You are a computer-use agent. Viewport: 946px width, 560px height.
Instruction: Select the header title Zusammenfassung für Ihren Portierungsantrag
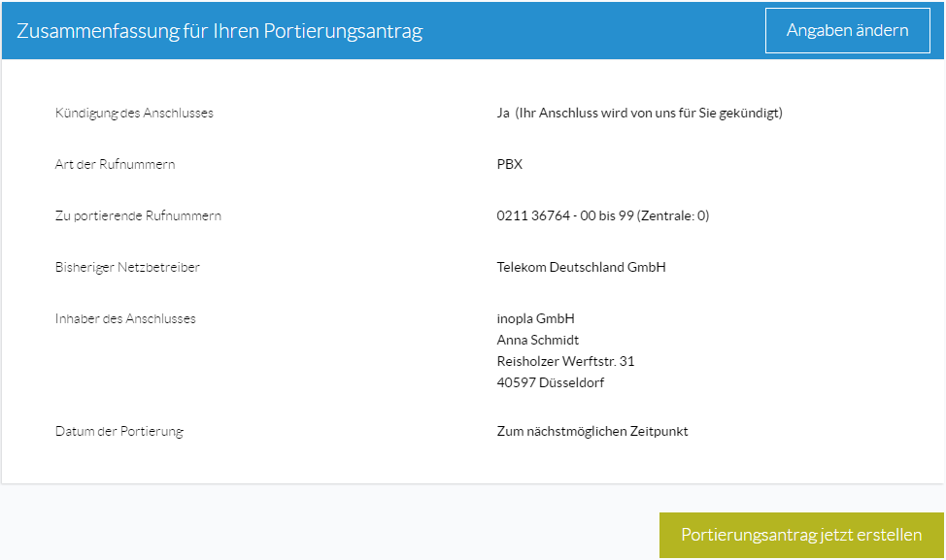click(x=220, y=31)
